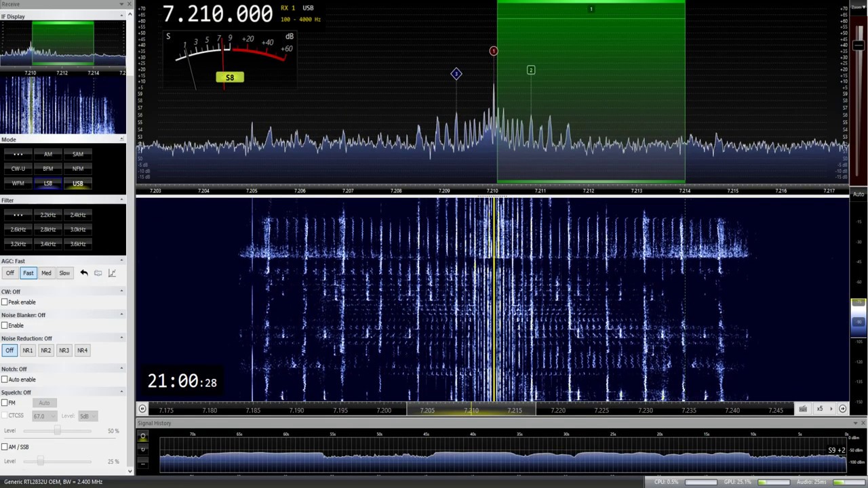Enable the Noise Blanker checkbox
Screen dimensions: 868x488
point(5,325)
